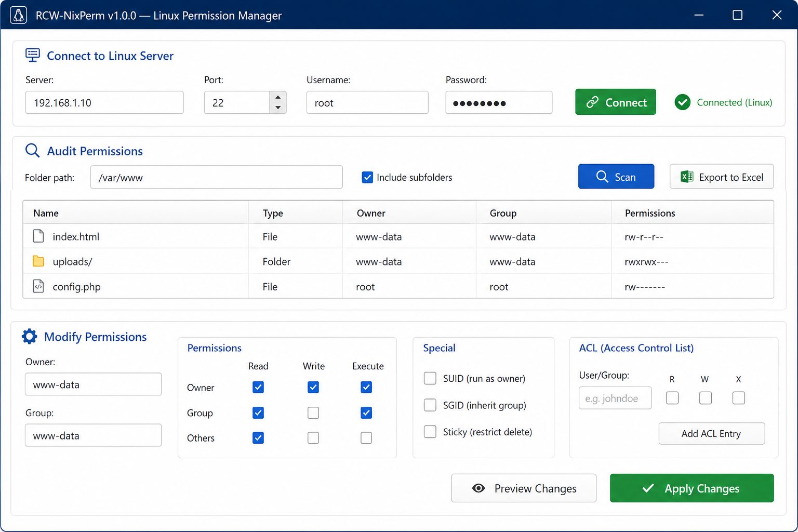
Task: Click the green Connect button
Action: tap(616, 102)
